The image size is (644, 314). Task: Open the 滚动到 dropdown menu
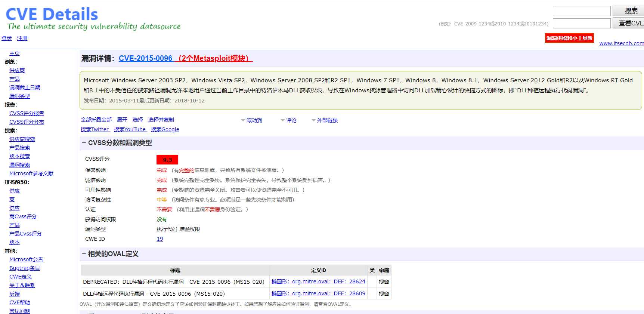click(251, 120)
